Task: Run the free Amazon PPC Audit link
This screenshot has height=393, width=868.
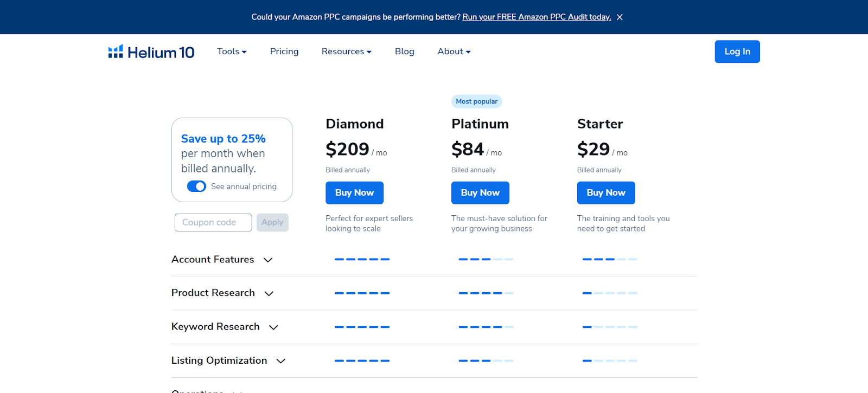Action: coord(537,17)
